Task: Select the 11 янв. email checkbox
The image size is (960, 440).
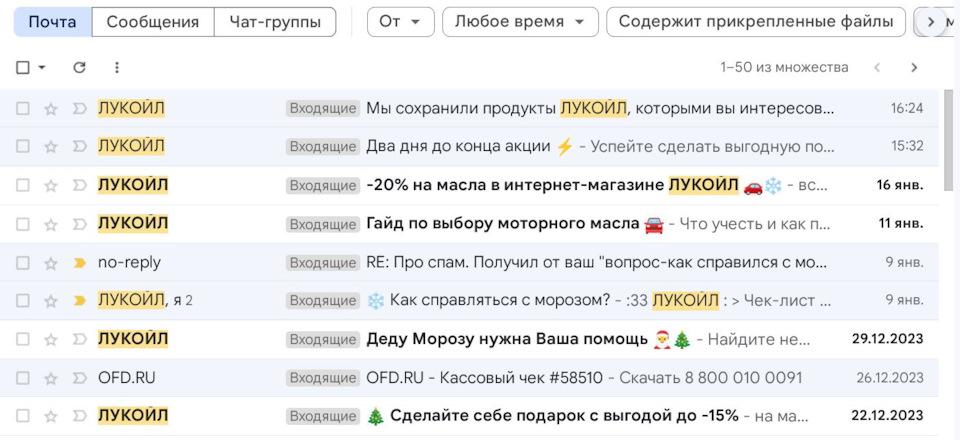Action: pyautogui.click(x=23, y=224)
